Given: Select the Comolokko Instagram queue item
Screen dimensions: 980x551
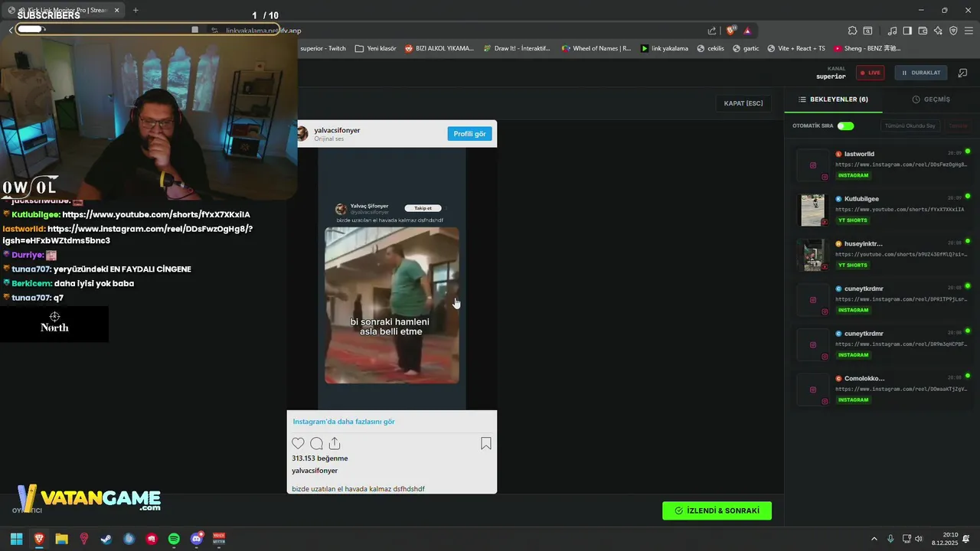Looking at the screenshot, I should coord(883,390).
